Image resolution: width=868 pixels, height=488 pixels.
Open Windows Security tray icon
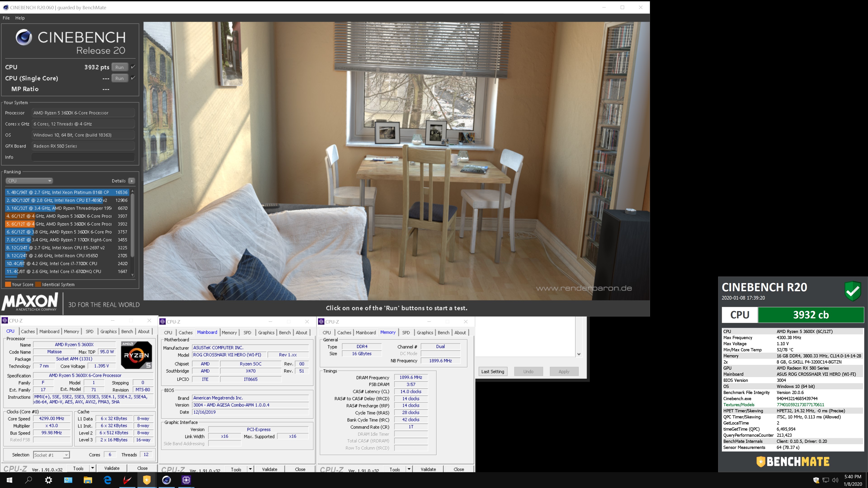[816, 480]
